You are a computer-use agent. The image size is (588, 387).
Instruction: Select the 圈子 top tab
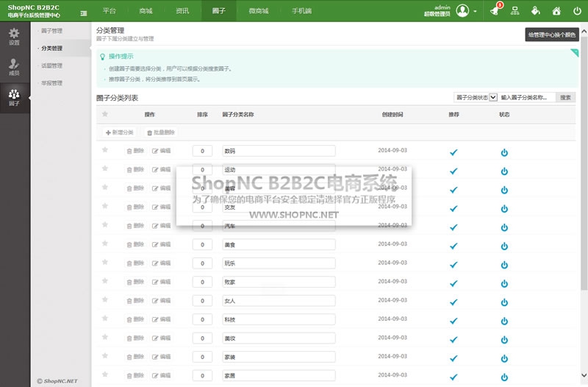pos(219,11)
